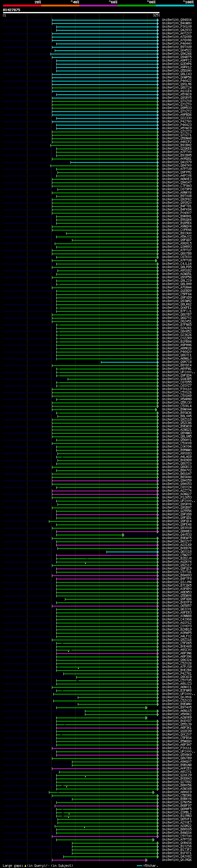Click the AV427075 query title

point(11,10)
